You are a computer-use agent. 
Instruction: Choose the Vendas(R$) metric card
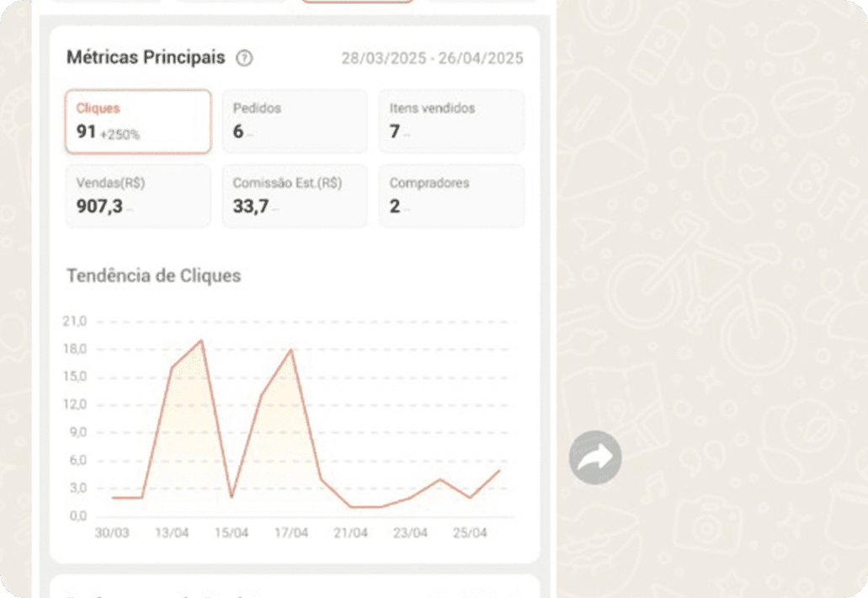(x=138, y=195)
